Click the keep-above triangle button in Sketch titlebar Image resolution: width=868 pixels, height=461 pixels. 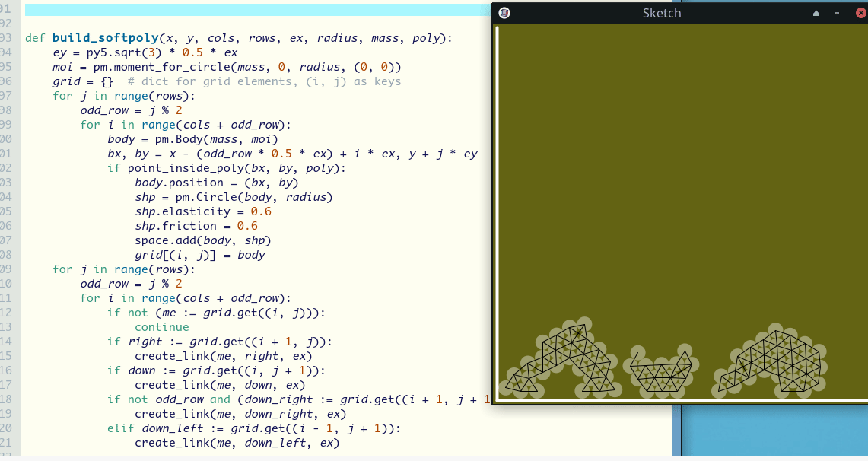point(816,13)
